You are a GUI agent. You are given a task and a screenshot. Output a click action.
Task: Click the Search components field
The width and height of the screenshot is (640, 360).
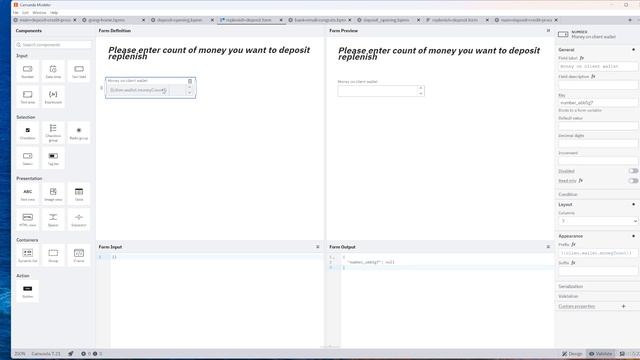point(53,44)
